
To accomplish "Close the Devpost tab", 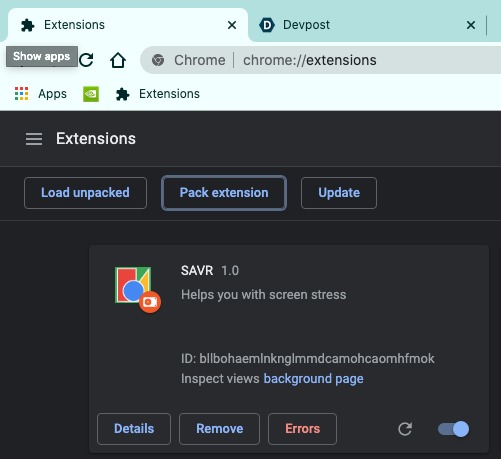I will click(x=471, y=25).
